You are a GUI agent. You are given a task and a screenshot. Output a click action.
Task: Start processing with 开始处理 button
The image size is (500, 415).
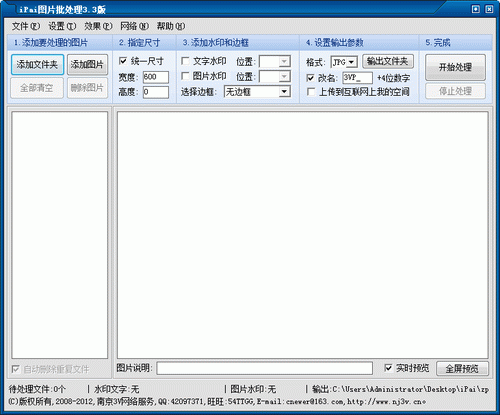tap(455, 67)
